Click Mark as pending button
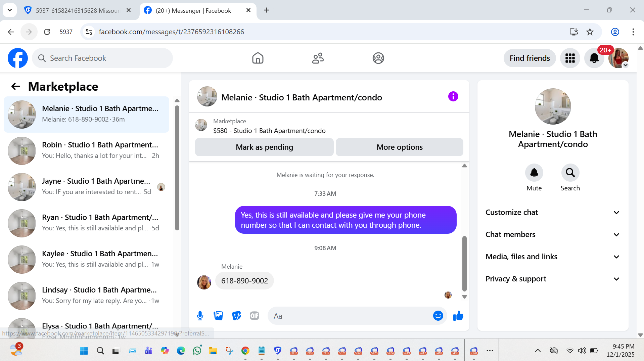 [264, 147]
